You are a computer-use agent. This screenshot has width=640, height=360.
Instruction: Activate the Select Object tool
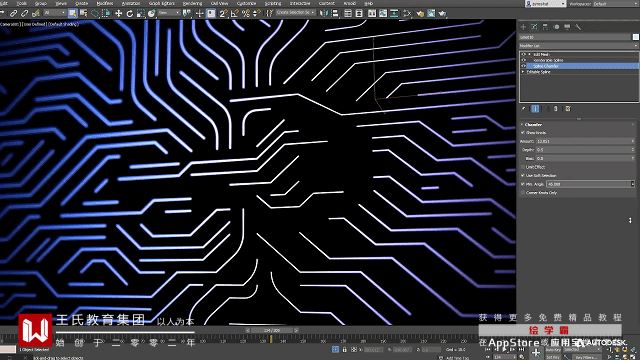pyautogui.click(x=73, y=13)
